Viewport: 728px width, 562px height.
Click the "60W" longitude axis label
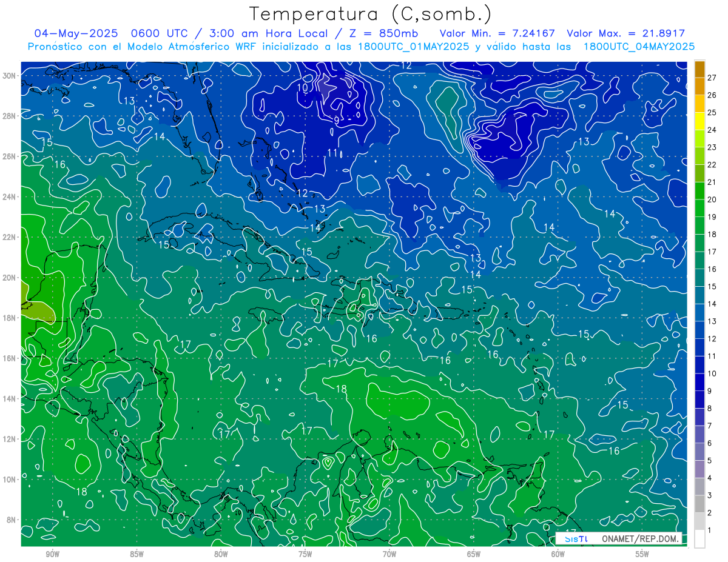pos(558,554)
